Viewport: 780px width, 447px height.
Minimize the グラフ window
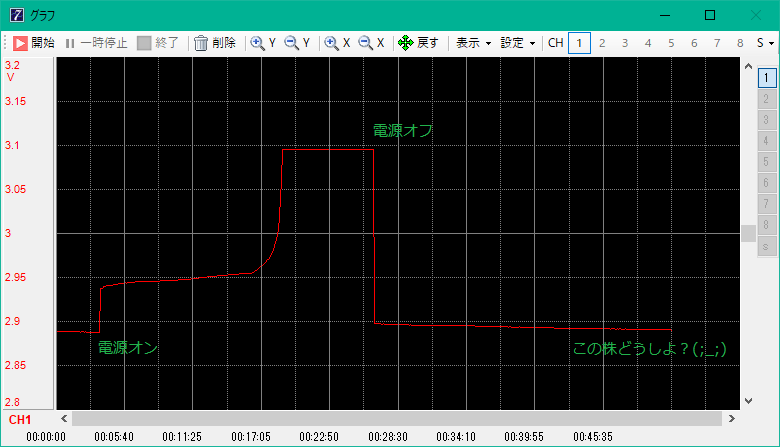click(665, 15)
